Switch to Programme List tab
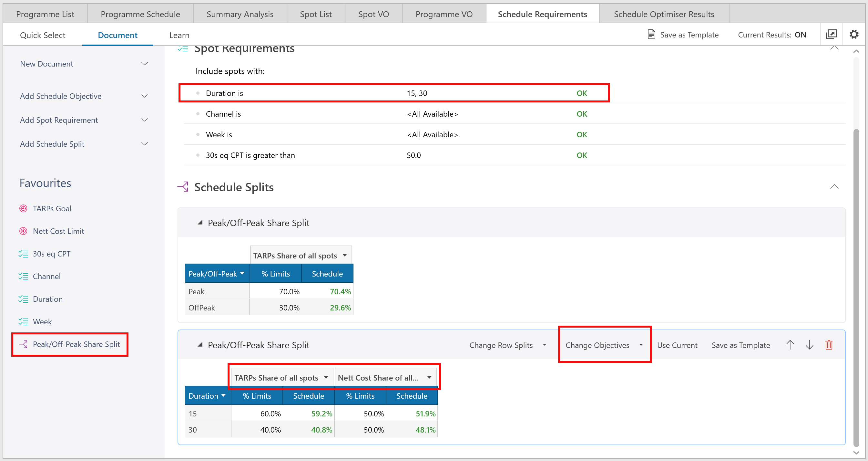This screenshot has height=461, width=868. (45, 14)
